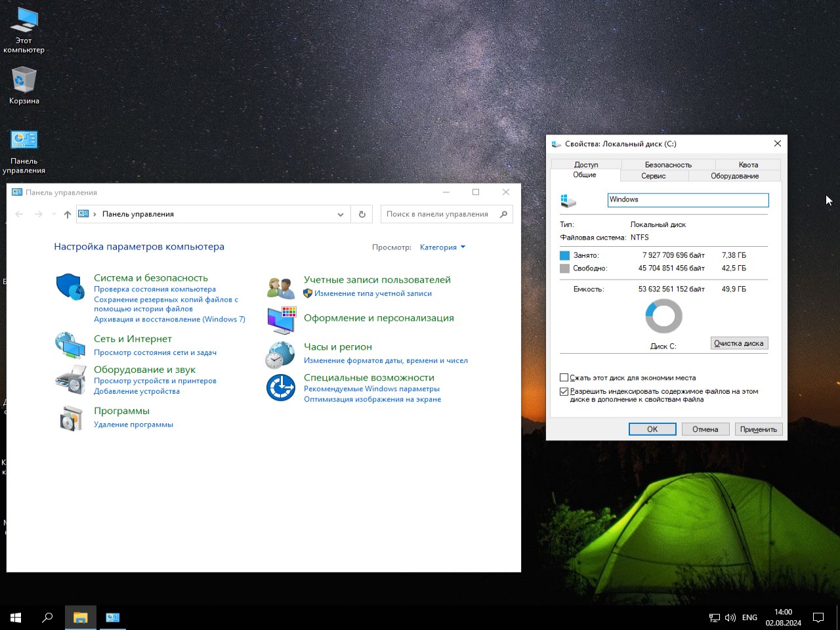Open the Appearance and Personalization monitor icon
The width and height of the screenshot is (840, 630).
pos(281,320)
